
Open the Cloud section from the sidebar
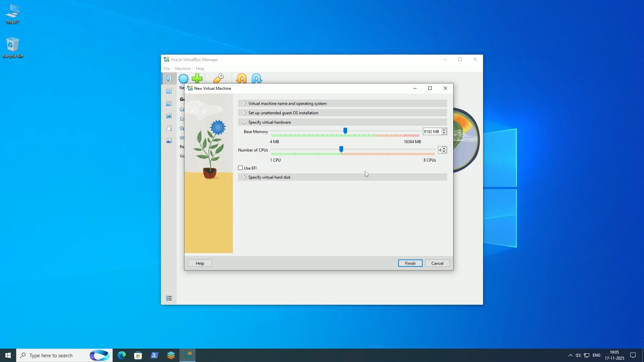[x=169, y=128]
